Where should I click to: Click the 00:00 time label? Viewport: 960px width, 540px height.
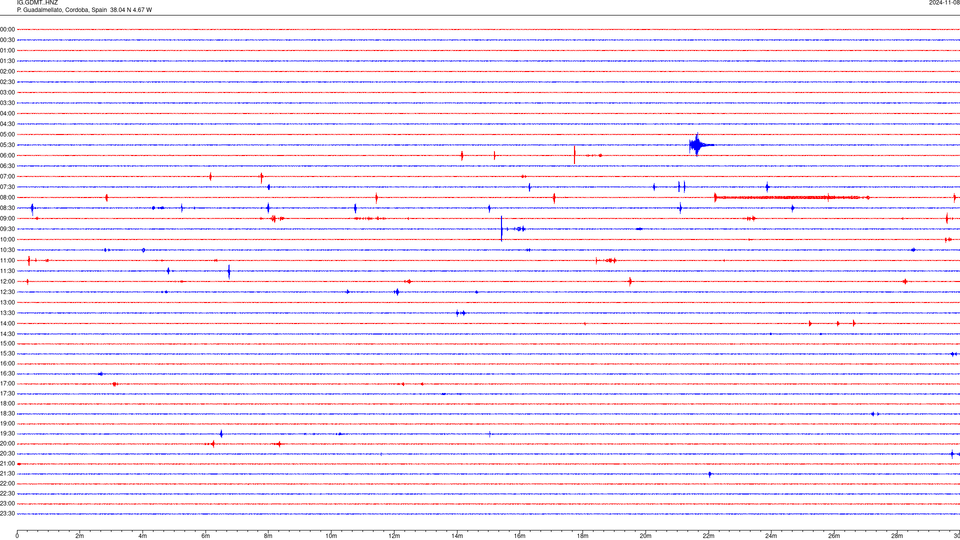[x=7, y=29]
